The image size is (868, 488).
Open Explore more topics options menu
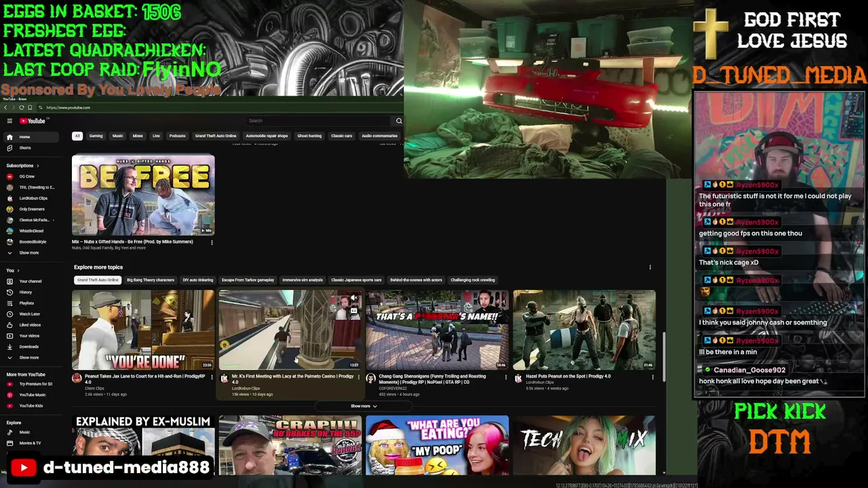pyautogui.click(x=650, y=267)
